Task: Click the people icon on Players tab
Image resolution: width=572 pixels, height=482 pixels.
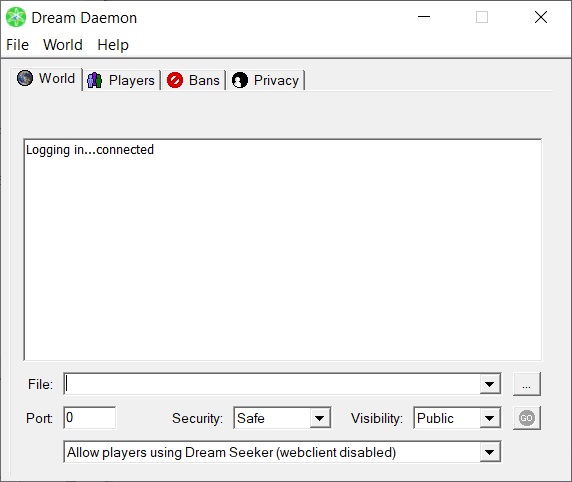Action: tap(94, 80)
